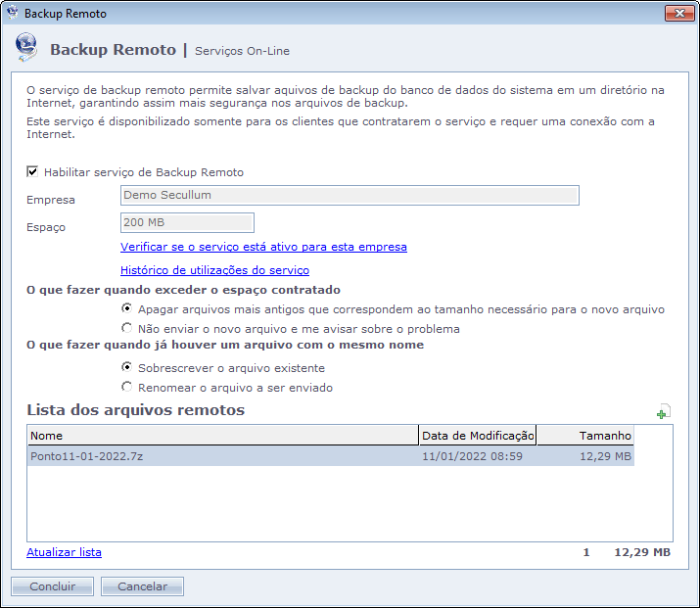700x608 pixels.
Task: Click the Backup Remoto header globe icon
Action: pos(27,49)
